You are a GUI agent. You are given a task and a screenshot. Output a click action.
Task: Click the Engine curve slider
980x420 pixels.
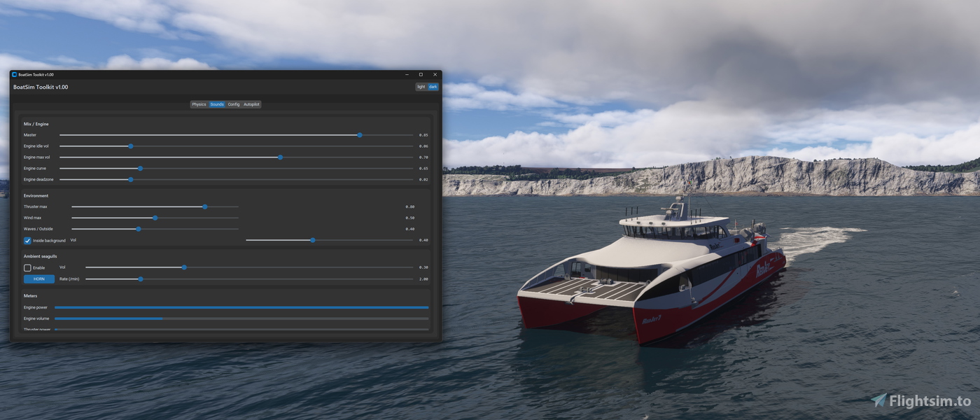pos(140,168)
